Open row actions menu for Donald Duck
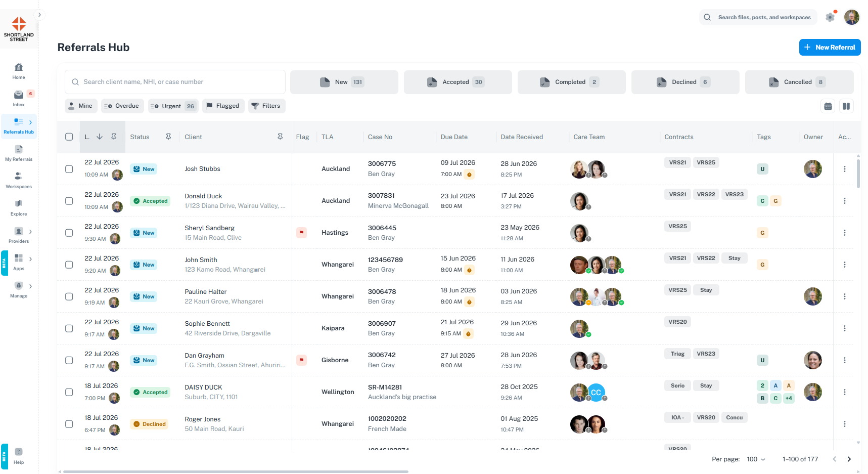 [845, 201]
